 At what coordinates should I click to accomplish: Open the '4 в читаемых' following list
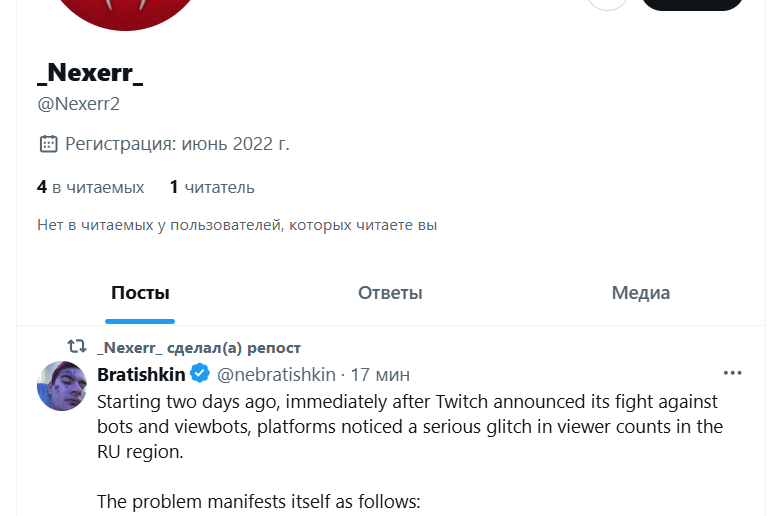(90, 187)
